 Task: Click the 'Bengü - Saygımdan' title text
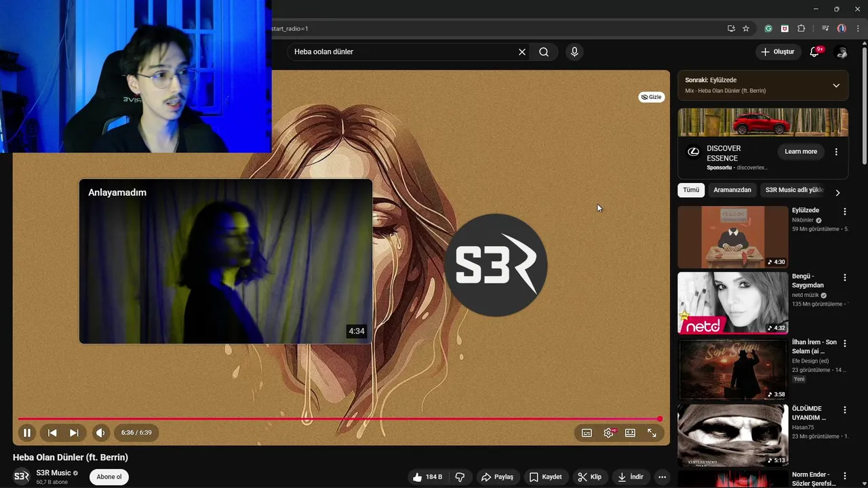pos(808,281)
